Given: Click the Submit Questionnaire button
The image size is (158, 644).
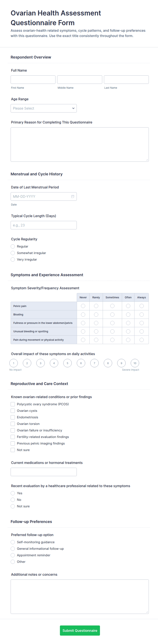Looking at the screenshot, I should (80, 631).
